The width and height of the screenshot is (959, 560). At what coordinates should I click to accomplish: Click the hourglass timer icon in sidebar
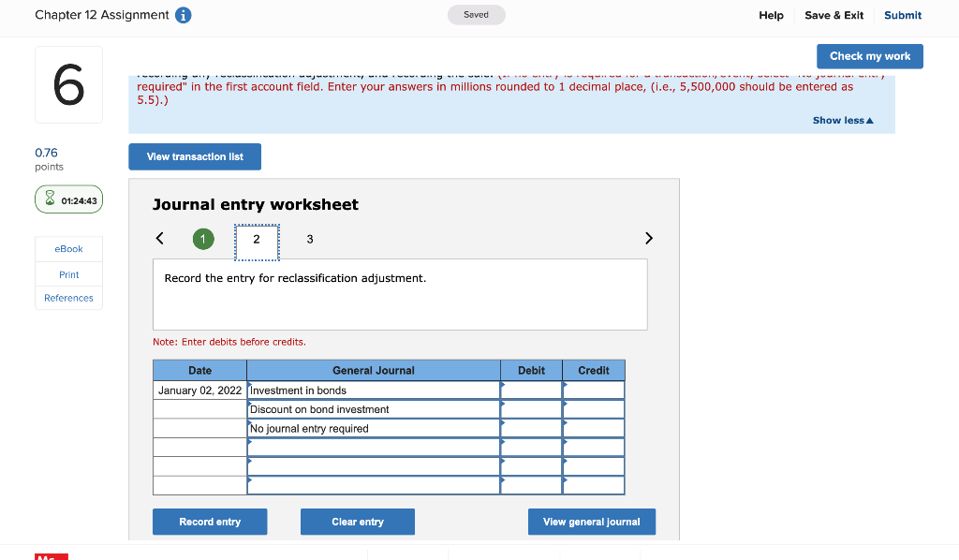coord(49,199)
